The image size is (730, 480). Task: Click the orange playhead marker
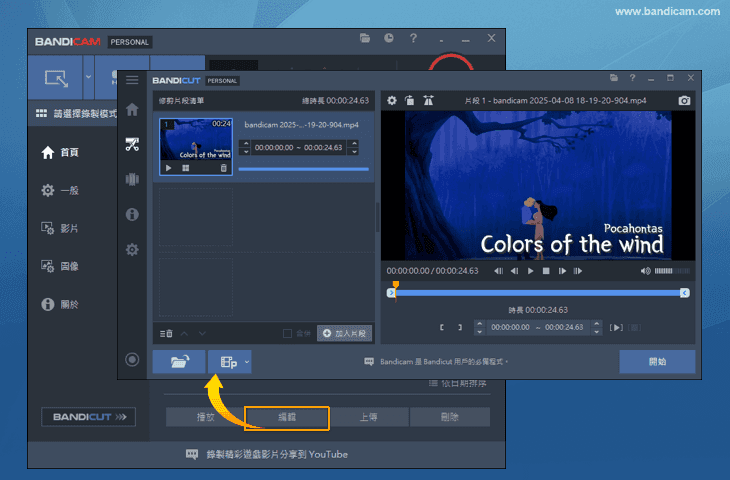[396, 284]
